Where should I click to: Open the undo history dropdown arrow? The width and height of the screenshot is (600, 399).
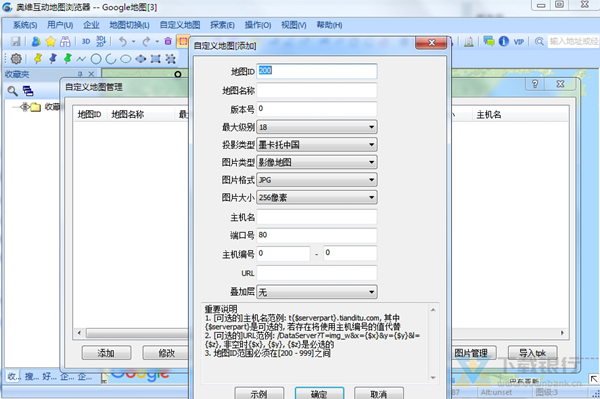(133, 42)
